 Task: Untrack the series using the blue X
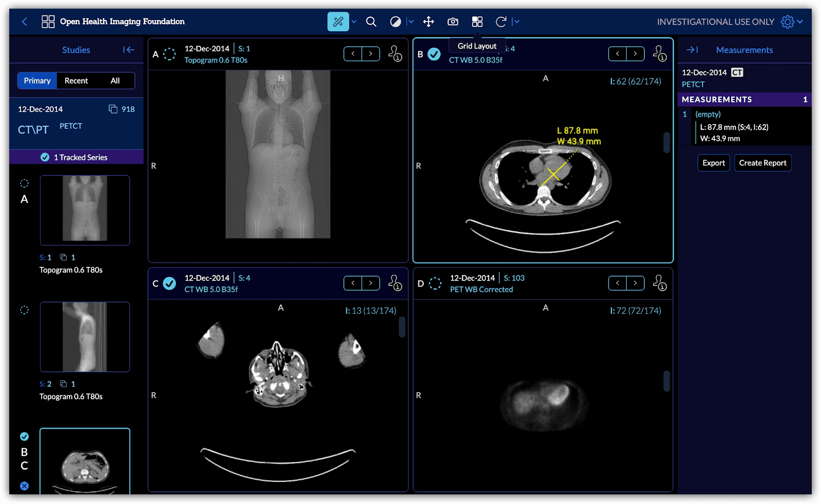24,486
